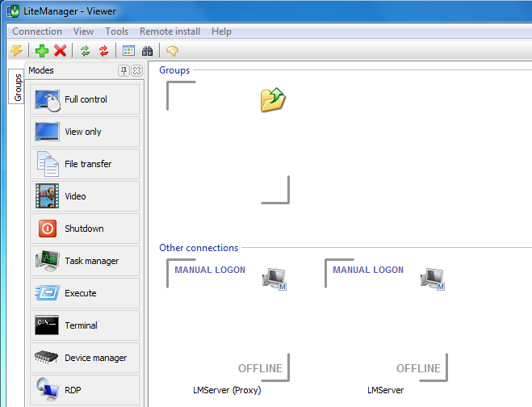This screenshot has height=407, width=532.
Task: Open the Tools menu
Action: [117, 31]
